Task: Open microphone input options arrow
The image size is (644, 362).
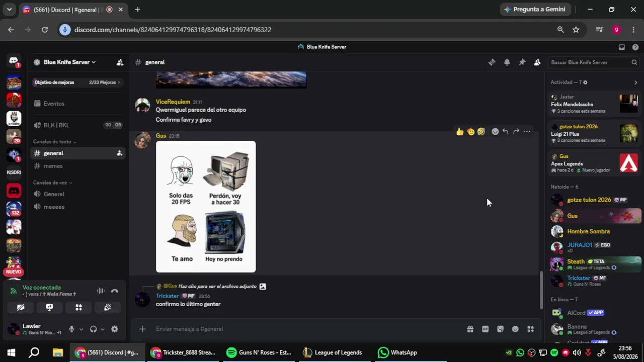Action: (80, 329)
